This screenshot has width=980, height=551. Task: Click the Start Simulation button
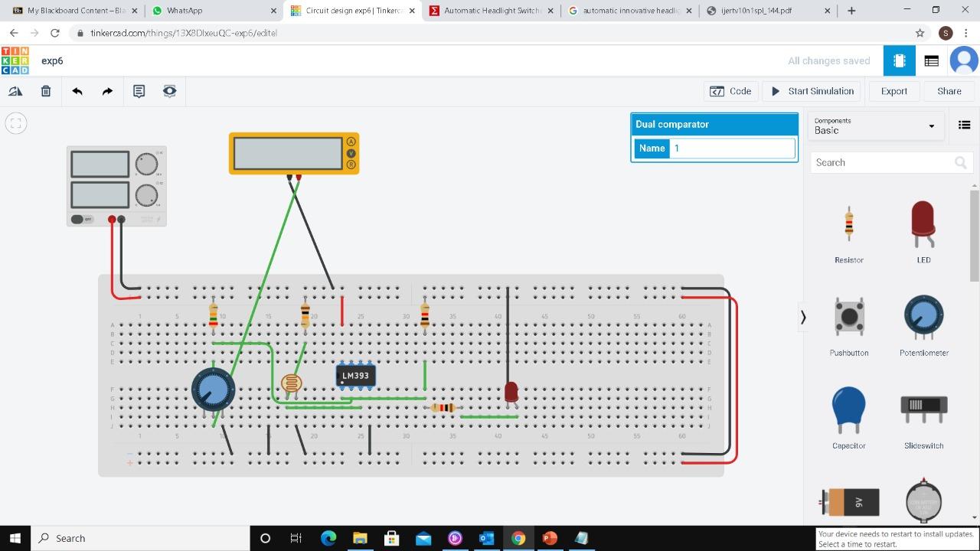[x=812, y=91]
